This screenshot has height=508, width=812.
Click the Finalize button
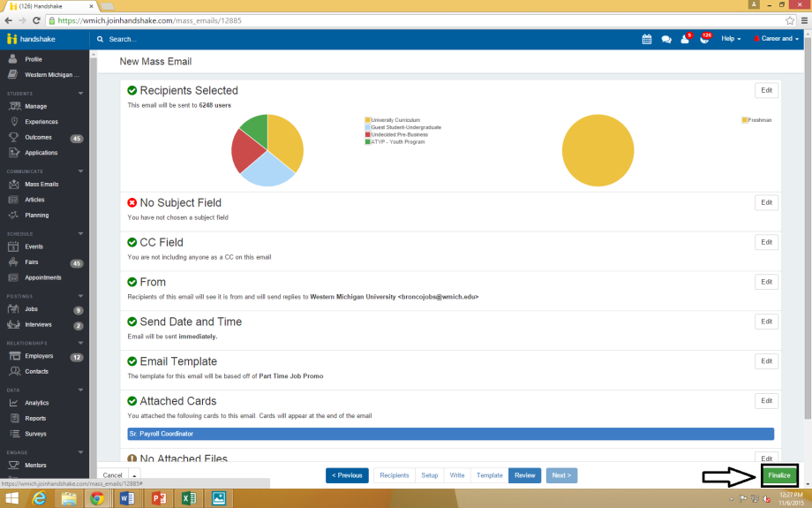[778, 475]
